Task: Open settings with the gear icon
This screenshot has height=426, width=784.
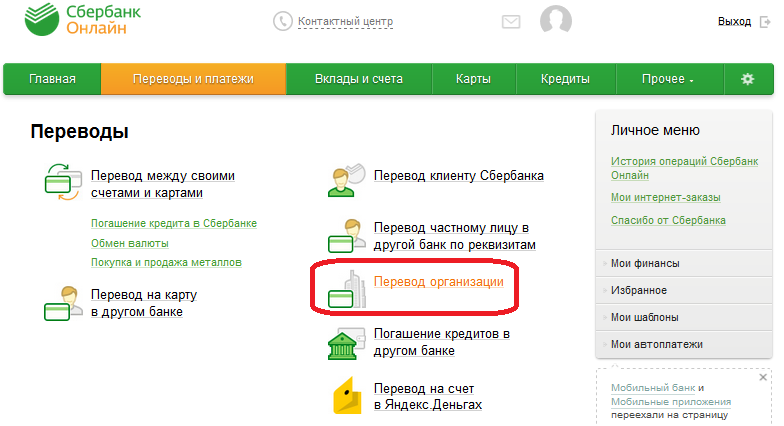Action: 748,79
